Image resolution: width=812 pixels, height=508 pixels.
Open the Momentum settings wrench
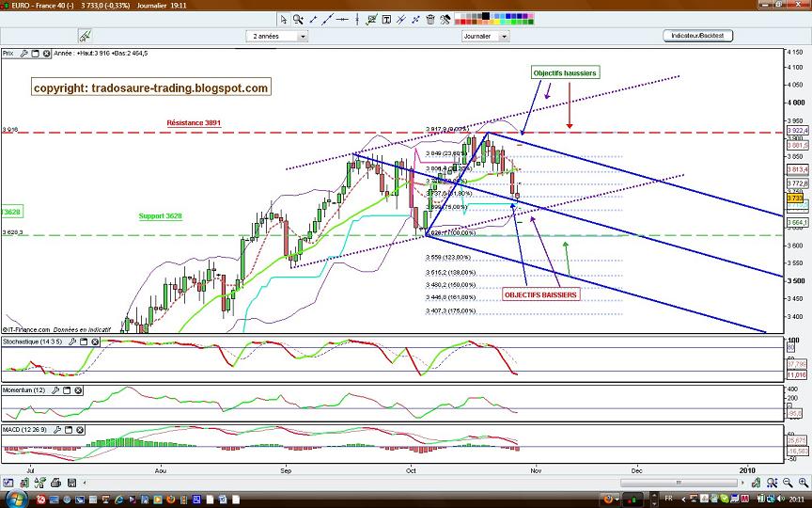click(x=55, y=390)
